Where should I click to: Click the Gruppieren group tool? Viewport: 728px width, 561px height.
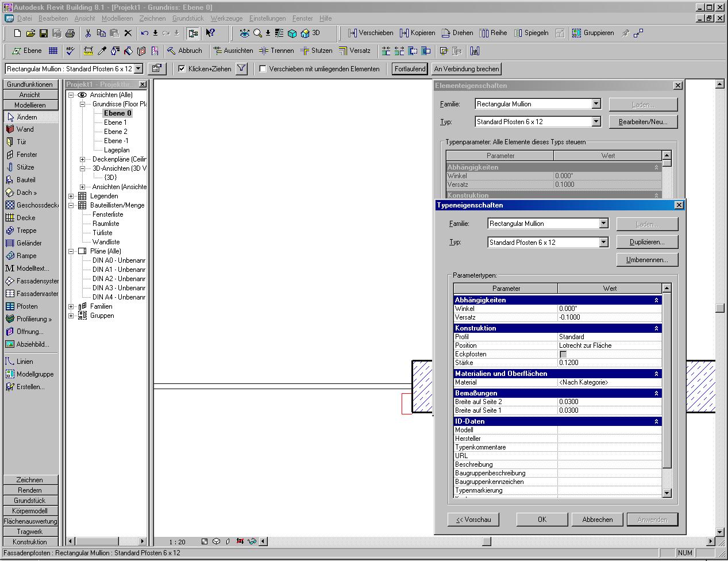[593, 33]
